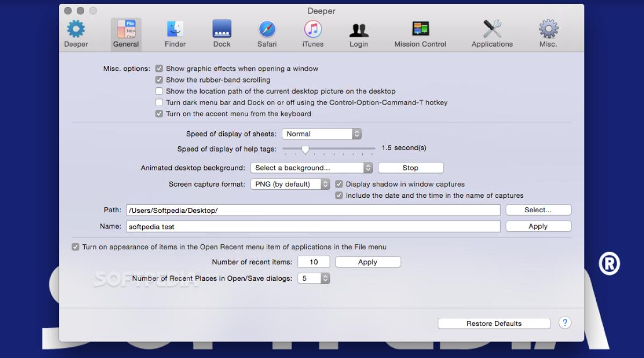Change the screen capture format dropdown
Image resolution: width=644 pixels, height=358 pixels.
pyautogui.click(x=290, y=184)
